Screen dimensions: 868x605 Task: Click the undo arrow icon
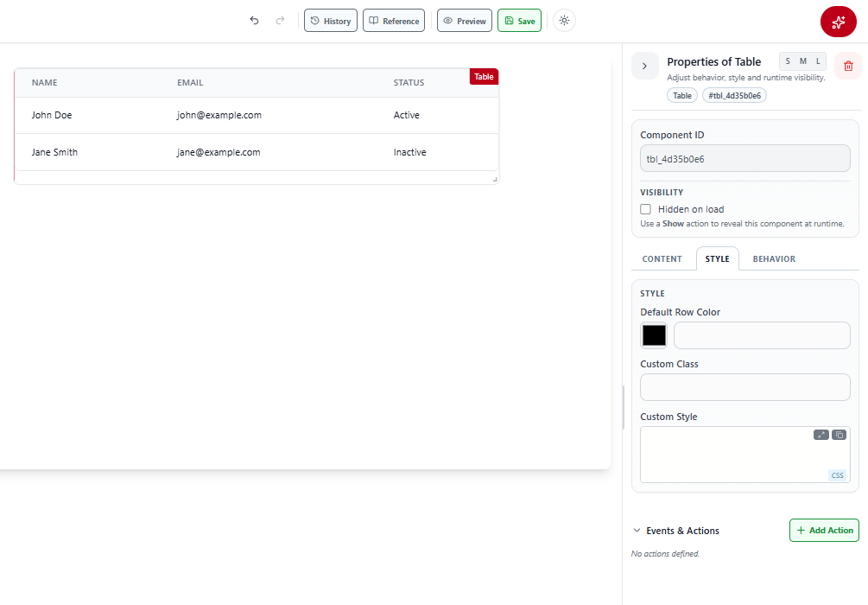254,21
